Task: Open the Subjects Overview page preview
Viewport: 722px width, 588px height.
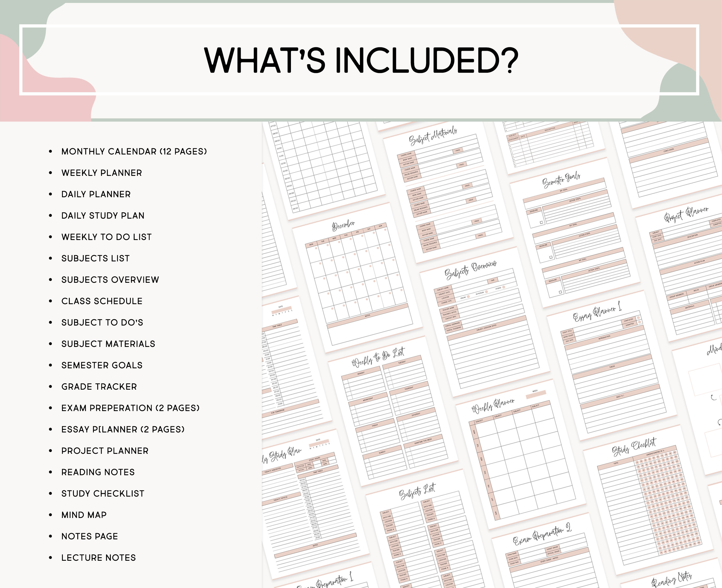Action: click(x=485, y=322)
